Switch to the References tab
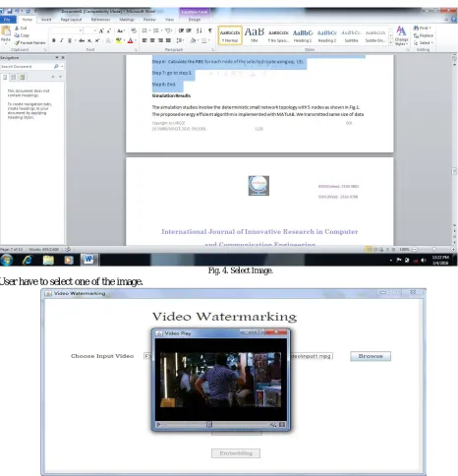Screen dimensions: 458x476 100,20
